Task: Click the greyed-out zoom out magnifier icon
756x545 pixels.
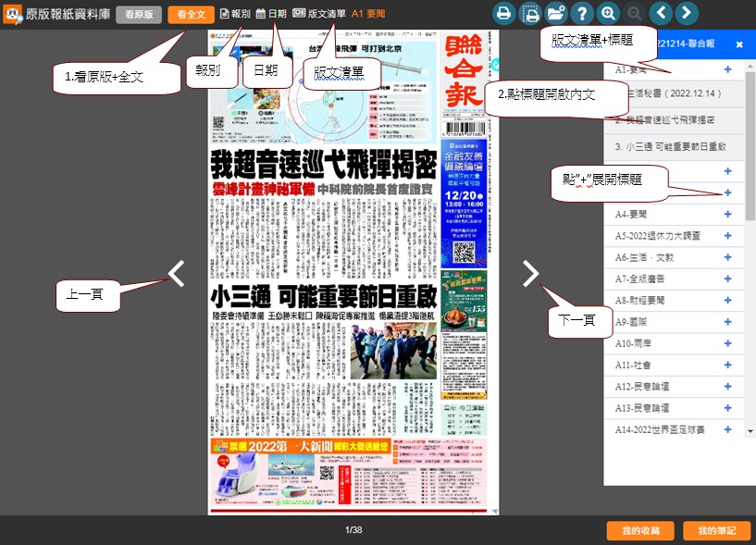Action: click(x=635, y=13)
